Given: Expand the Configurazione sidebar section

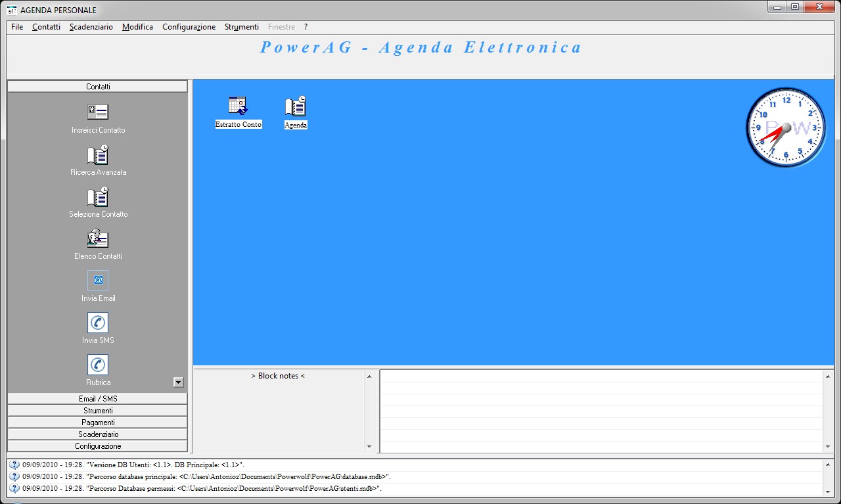Looking at the screenshot, I should [x=98, y=446].
